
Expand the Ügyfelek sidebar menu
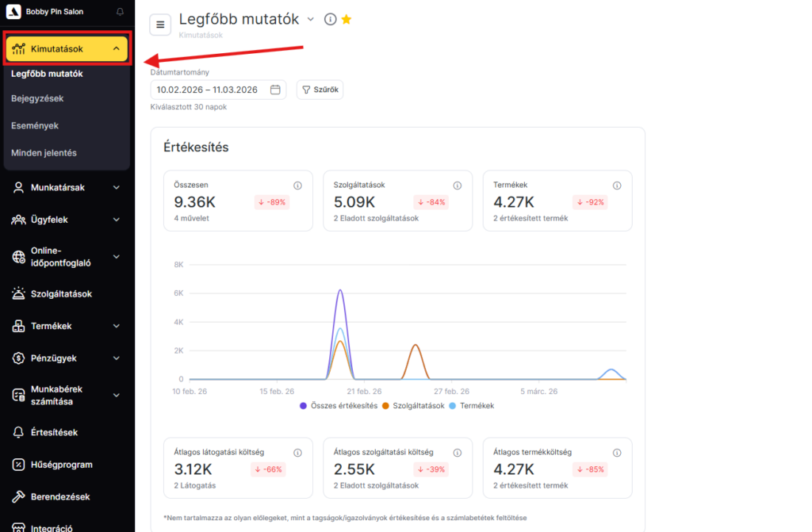(117, 220)
